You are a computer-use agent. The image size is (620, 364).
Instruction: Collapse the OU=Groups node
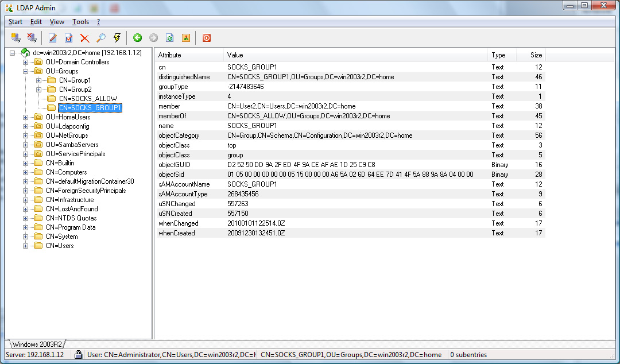[x=25, y=71]
